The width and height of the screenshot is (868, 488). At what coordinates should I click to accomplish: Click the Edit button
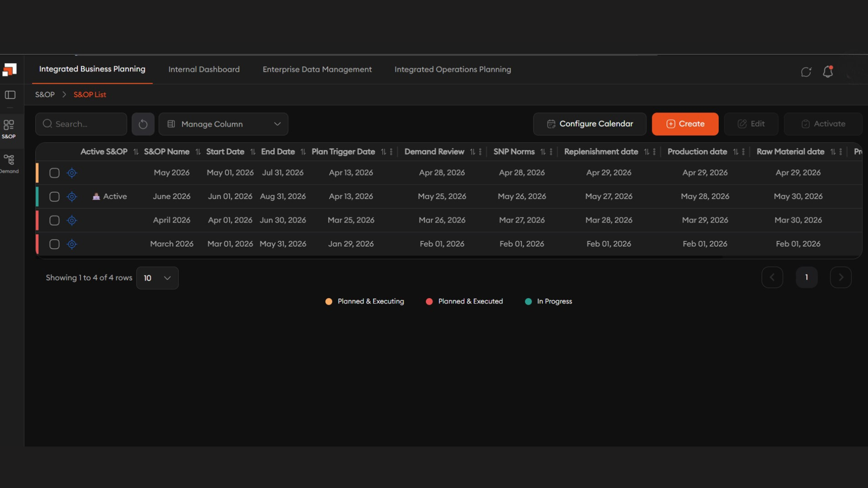[751, 124]
